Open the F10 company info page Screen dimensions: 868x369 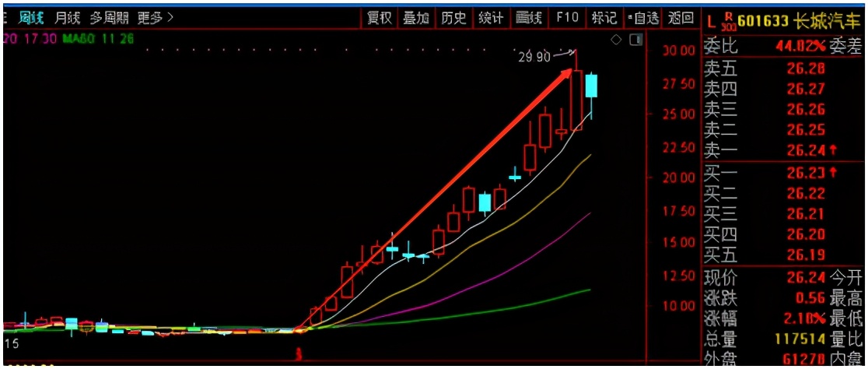[x=567, y=18]
